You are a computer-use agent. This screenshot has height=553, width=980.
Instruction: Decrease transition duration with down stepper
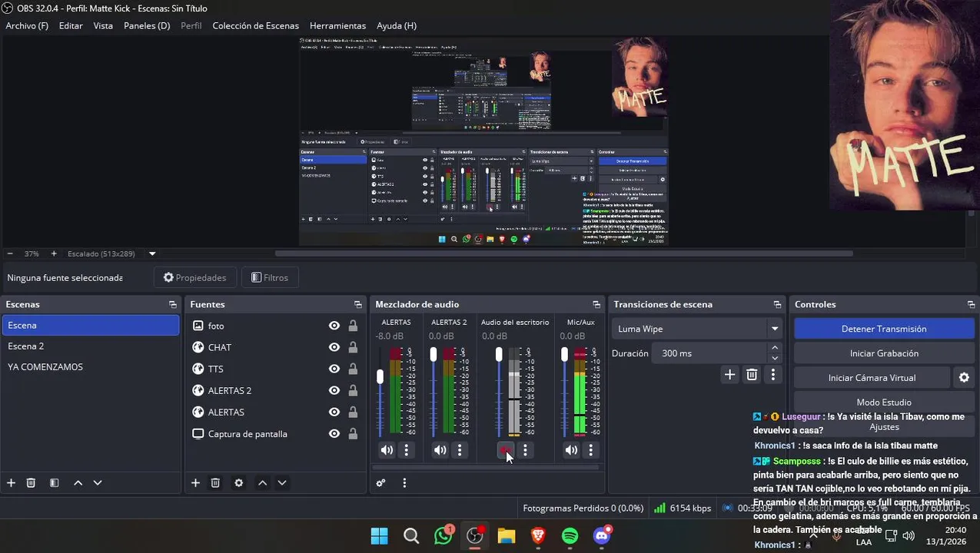point(775,358)
